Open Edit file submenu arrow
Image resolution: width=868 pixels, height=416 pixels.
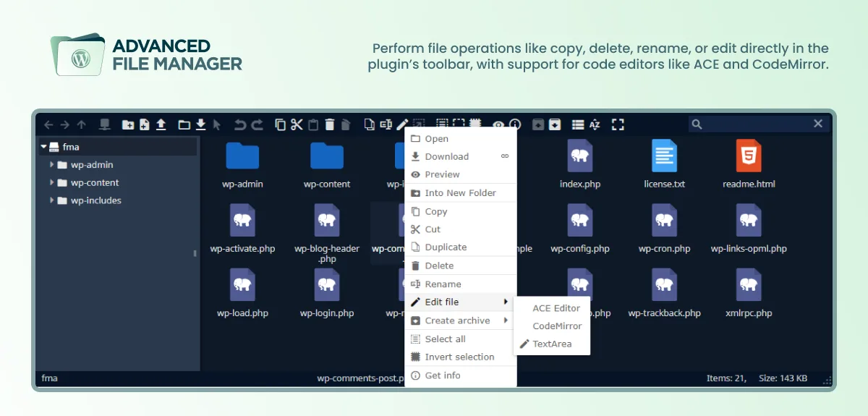(x=506, y=302)
